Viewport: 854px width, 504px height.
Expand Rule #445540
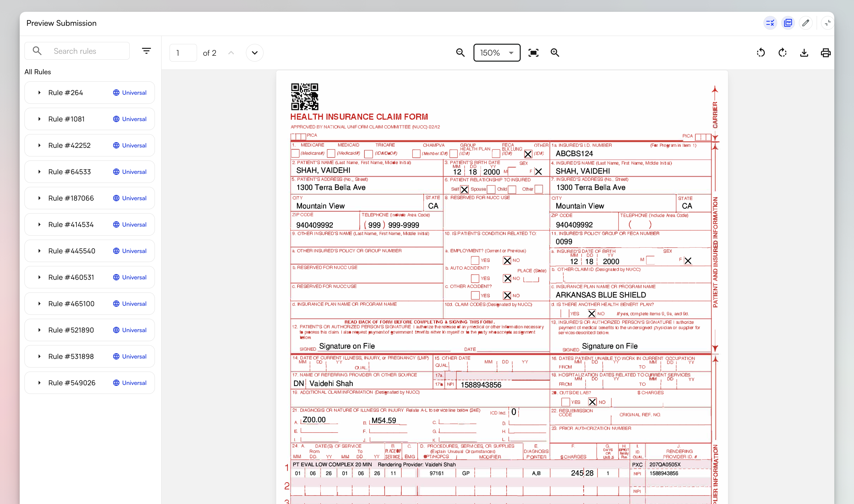[39, 251]
